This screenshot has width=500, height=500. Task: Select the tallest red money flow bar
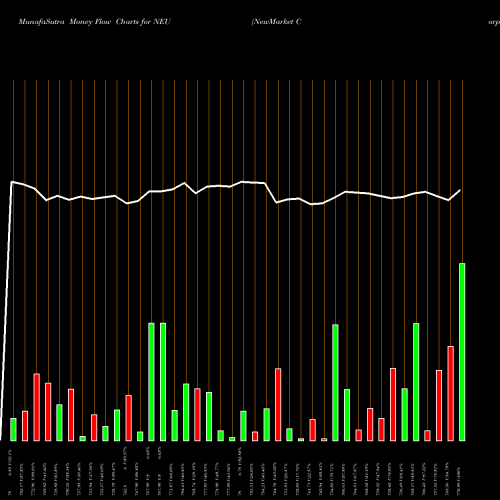[451, 394]
